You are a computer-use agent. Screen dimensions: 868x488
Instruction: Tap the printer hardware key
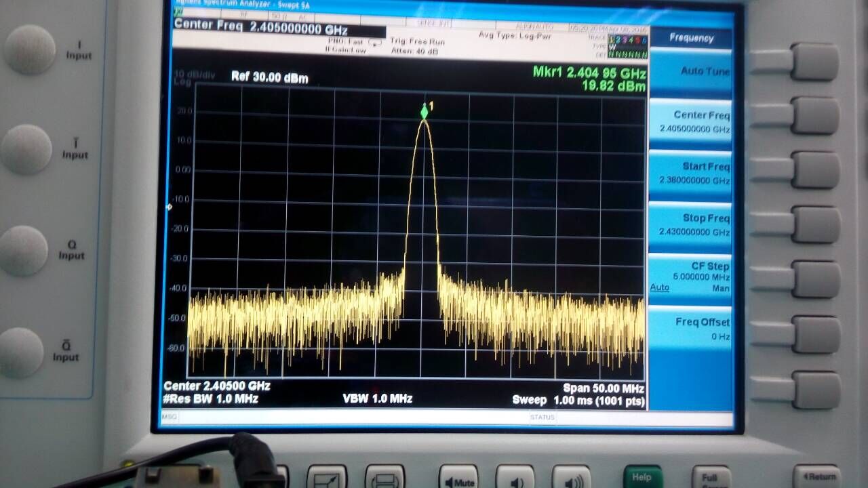click(384, 477)
